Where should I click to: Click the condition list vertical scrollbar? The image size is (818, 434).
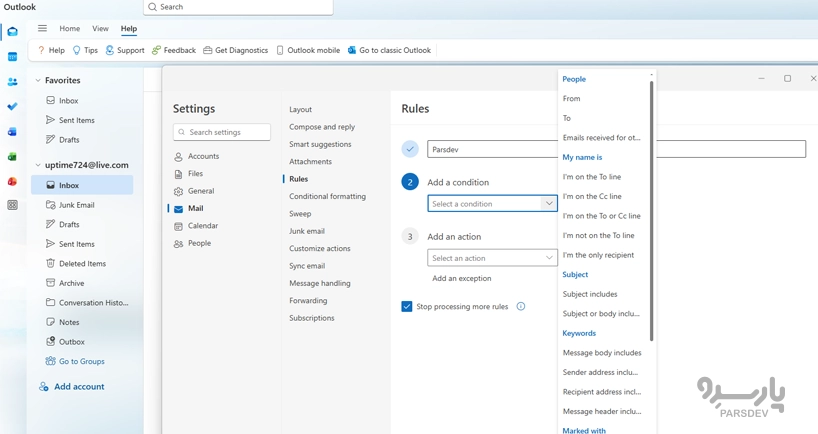click(652, 200)
